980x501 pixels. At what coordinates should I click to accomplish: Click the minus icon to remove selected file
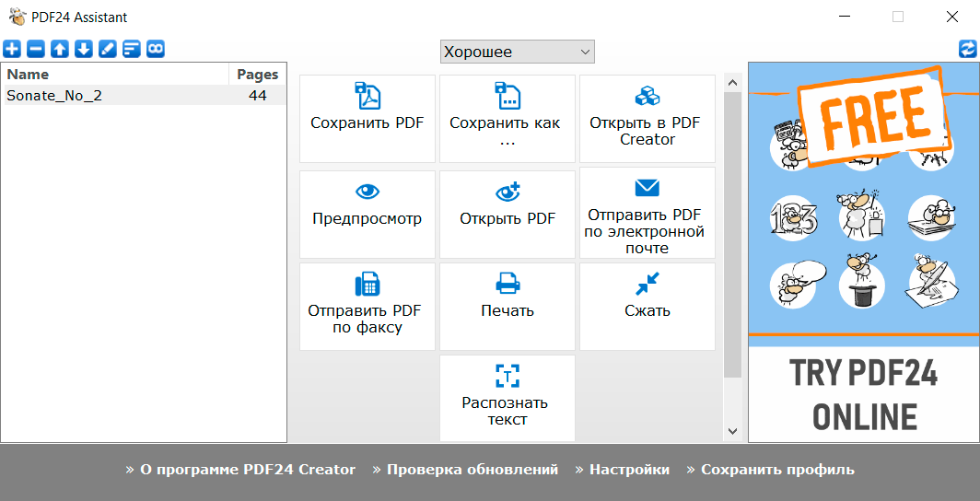36,49
